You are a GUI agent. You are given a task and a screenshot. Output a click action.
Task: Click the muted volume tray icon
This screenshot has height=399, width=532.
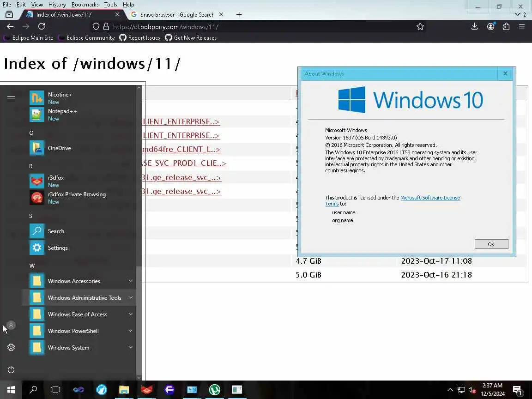(x=472, y=390)
